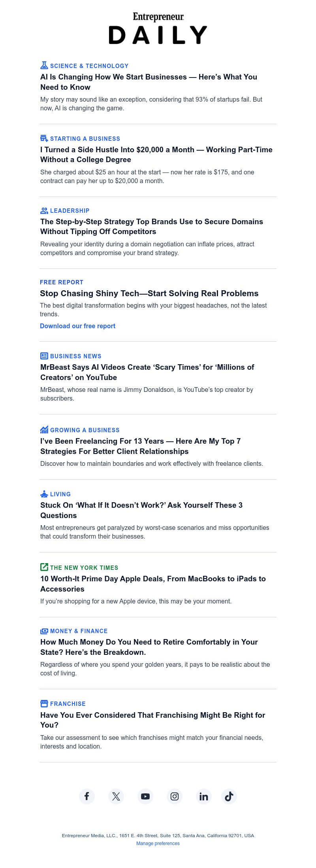Click the "Manage preferences" link
This screenshot has width=316, height=868.
coord(158,843)
